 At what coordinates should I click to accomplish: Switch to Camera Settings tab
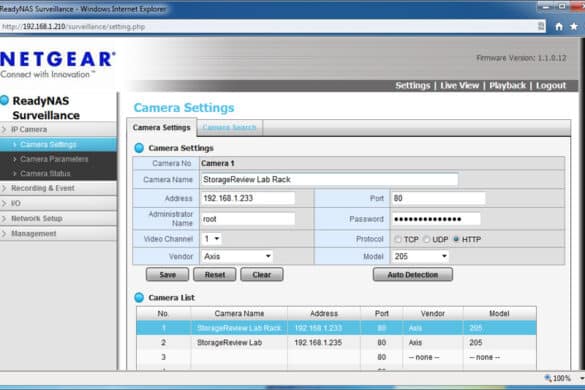(x=162, y=128)
